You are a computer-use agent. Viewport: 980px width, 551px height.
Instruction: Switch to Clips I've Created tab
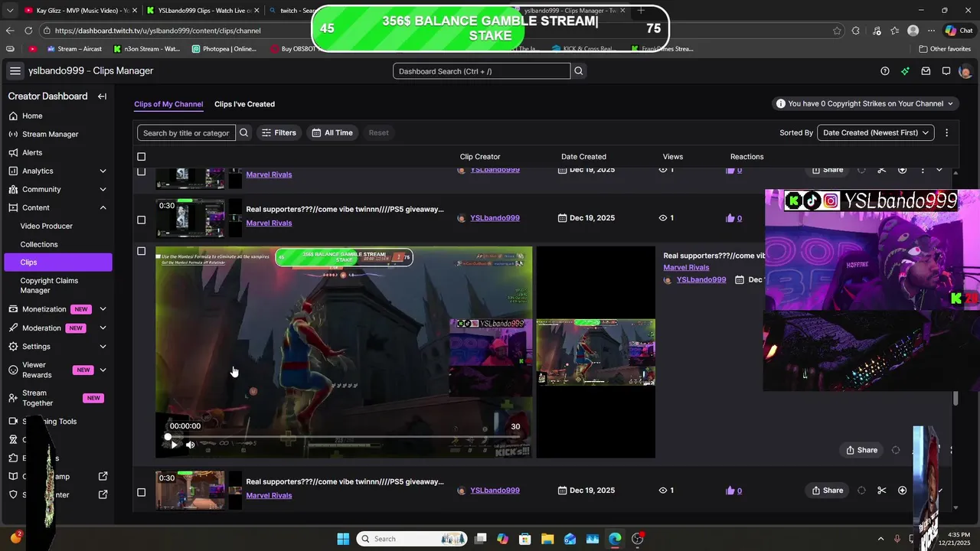244,104
